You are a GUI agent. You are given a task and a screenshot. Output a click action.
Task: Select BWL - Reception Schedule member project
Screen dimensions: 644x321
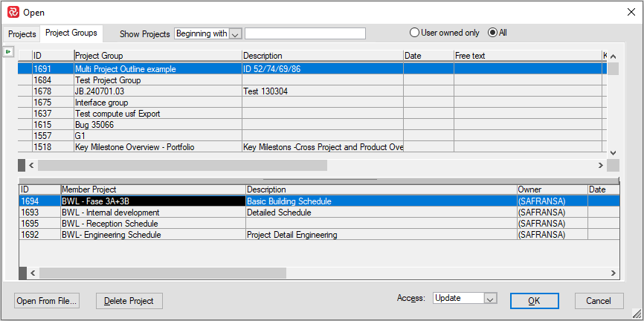tap(109, 224)
